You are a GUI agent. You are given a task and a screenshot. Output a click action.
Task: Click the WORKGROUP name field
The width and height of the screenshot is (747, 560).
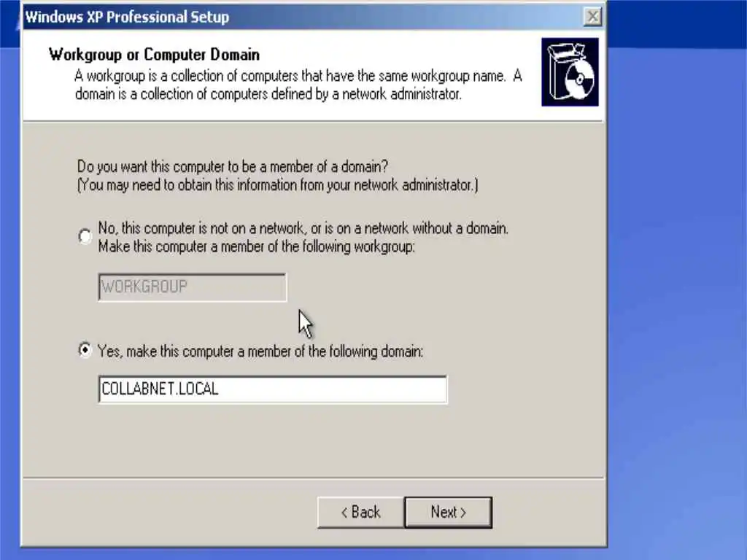(193, 287)
